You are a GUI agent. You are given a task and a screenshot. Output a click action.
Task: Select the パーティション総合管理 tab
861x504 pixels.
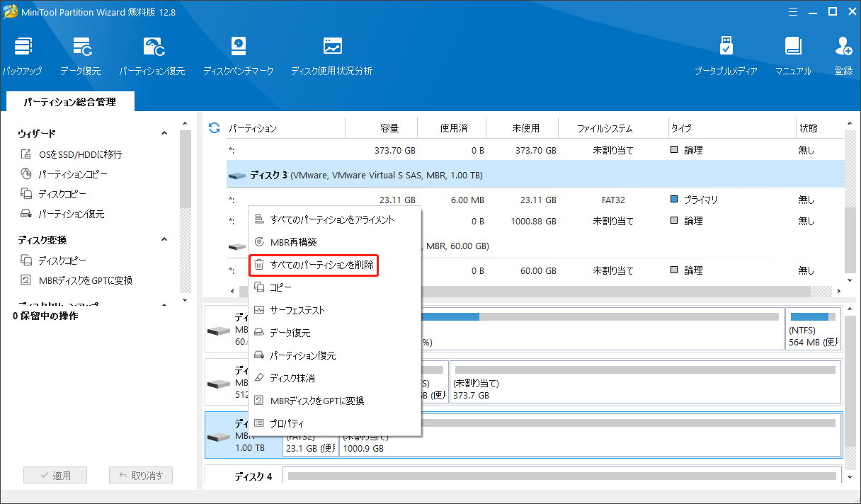(69, 101)
